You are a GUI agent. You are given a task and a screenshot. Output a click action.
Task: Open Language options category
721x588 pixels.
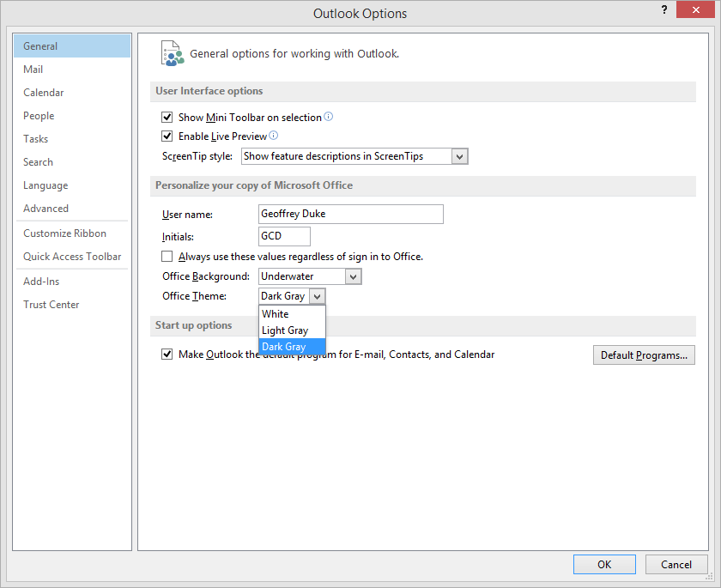click(72, 185)
